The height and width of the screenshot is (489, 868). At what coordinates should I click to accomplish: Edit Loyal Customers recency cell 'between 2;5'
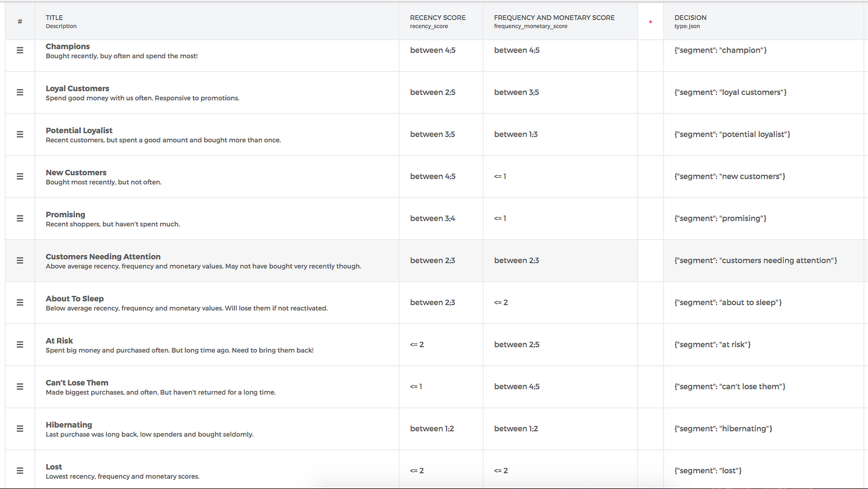pyautogui.click(x=433, y=92)
